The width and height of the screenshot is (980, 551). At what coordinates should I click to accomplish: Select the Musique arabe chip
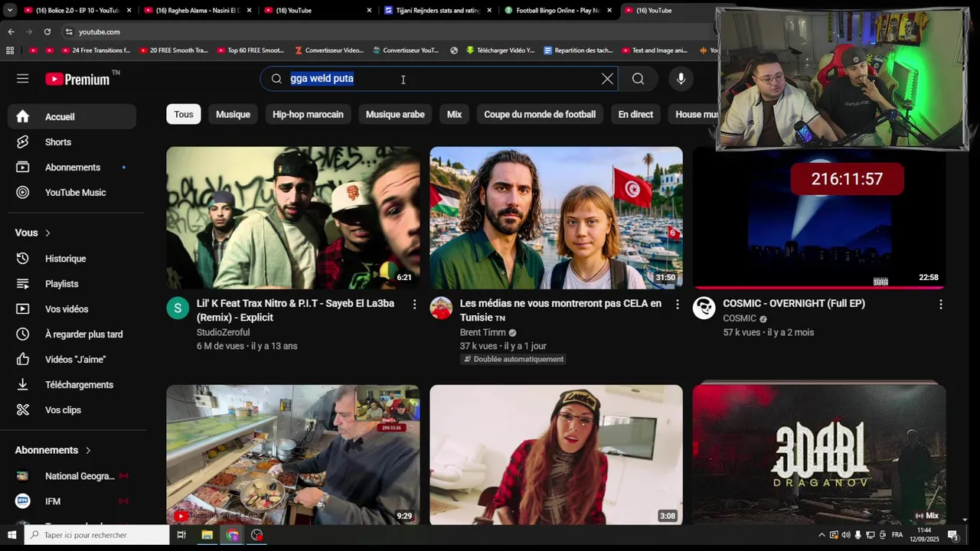(x=395, y=114)
